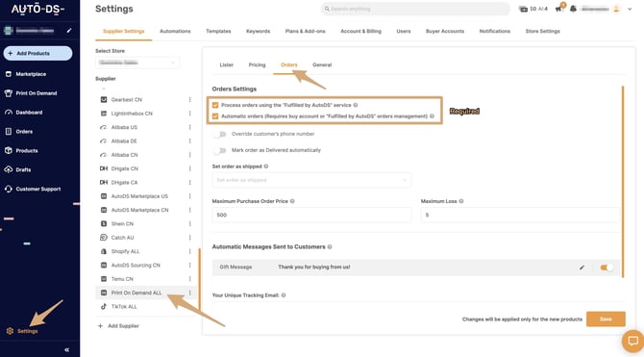Click the AutoDS logo
The image size is (644, 357).
click(x=37, y=9)
